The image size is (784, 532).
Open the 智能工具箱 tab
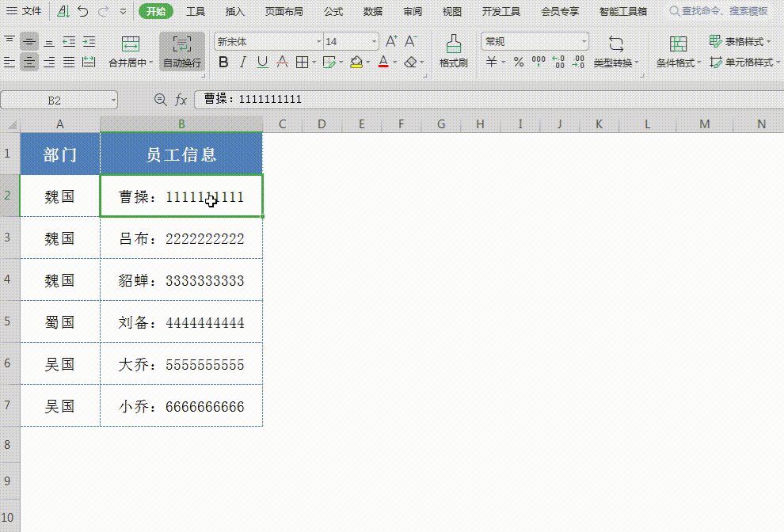623,11
